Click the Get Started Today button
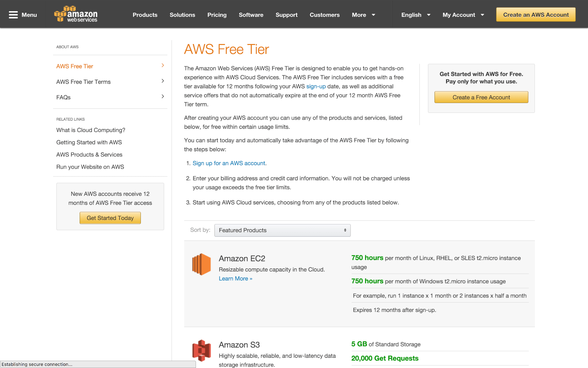Screen dimensions: 588x368 pyautogui.click(x=110, y=218)
